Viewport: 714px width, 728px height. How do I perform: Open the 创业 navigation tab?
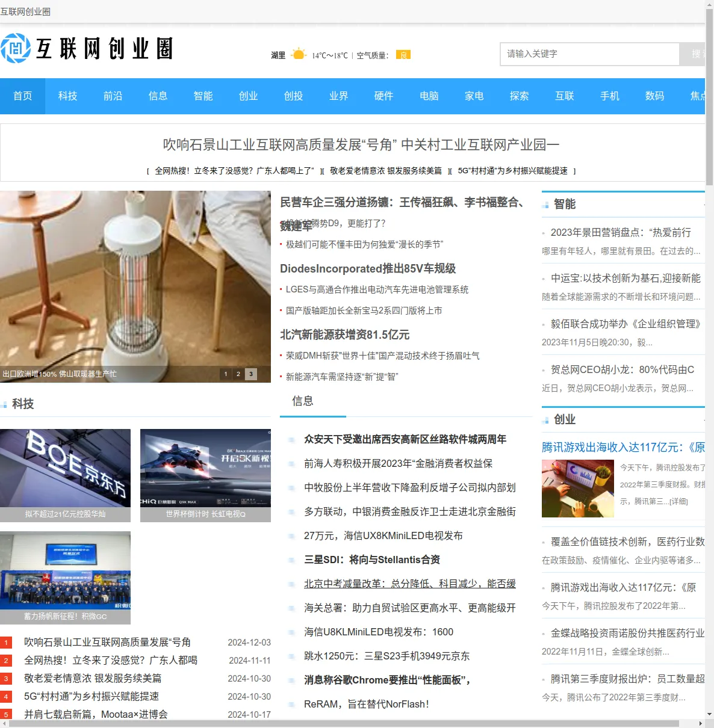(x=248, y=96)
